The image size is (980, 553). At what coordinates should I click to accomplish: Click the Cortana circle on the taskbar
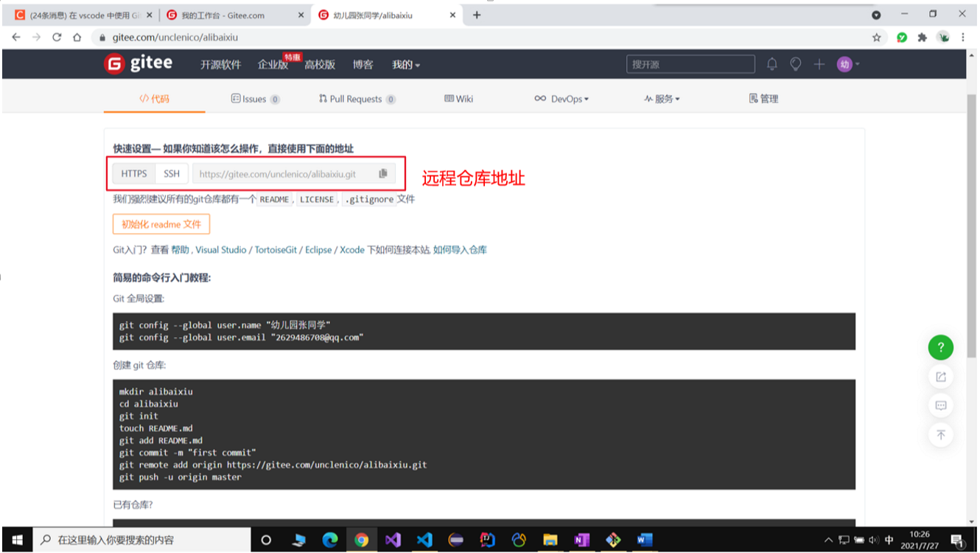[267, 540]
